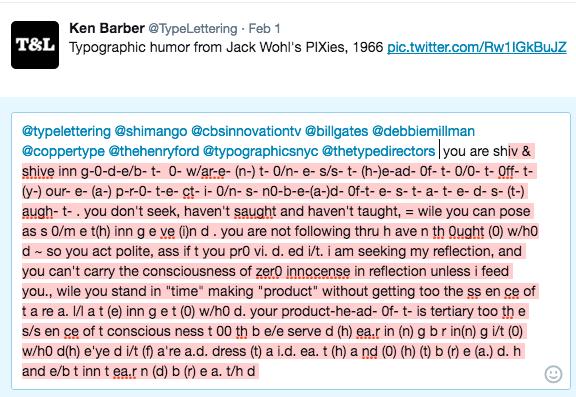Click the @cbsinnovationtv mention
Image resolution: width=576 pixels, height=397 pixels.
(x=246, y=131)
